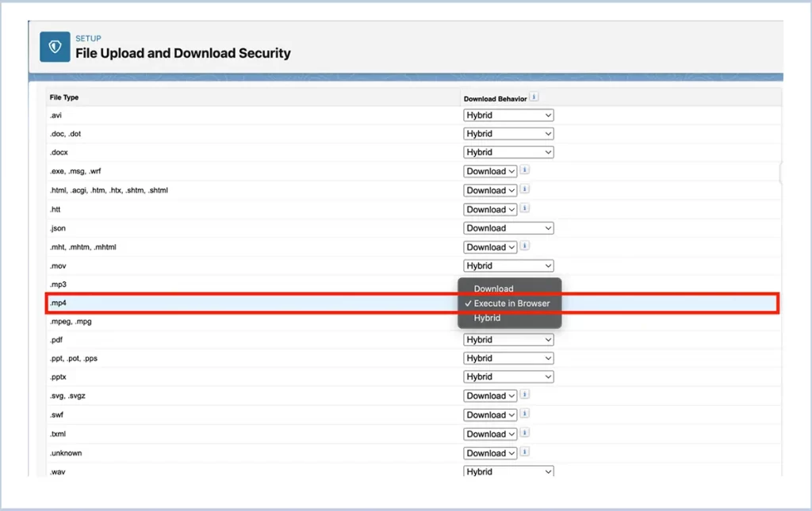Click the .avi file type cell
The width and height of the screenshot is (812, 511).
pyautogui.click(x=56, y=116)
